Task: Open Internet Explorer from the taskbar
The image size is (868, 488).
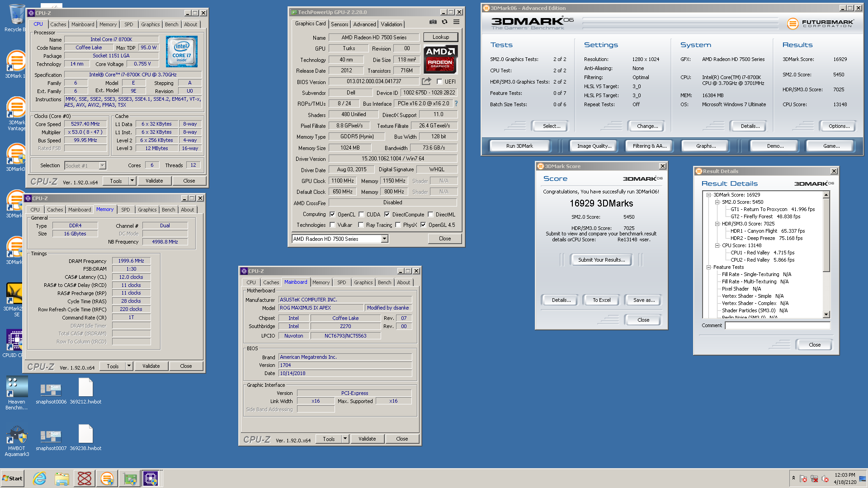Action: tap(40, 478)
